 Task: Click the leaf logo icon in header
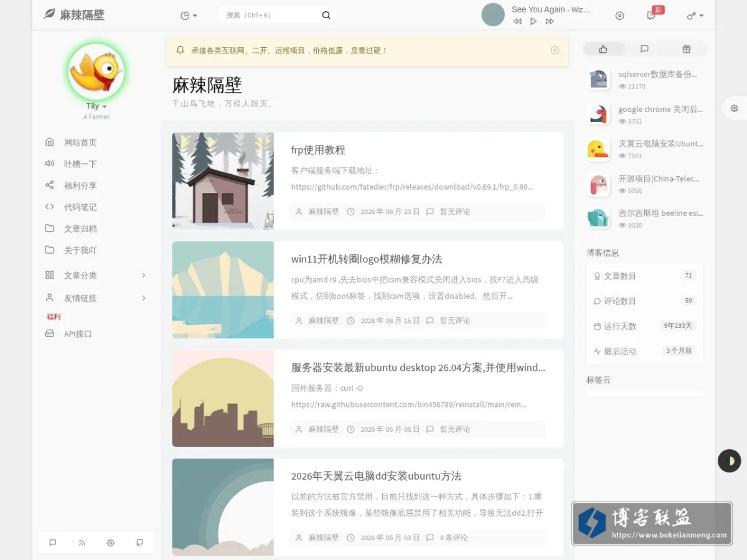(x=49, y=14)
